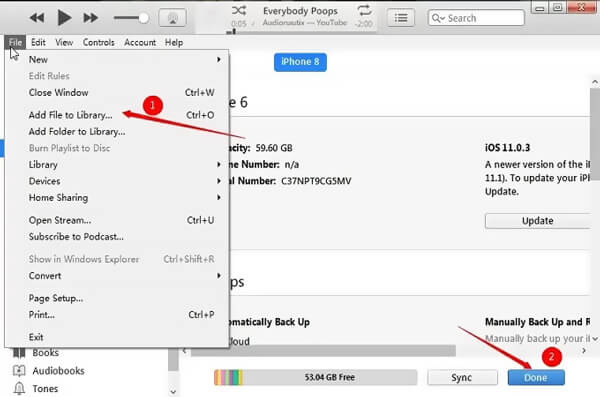
Task: Click the capacity value 59.60 GB
Action: point(274,148)
